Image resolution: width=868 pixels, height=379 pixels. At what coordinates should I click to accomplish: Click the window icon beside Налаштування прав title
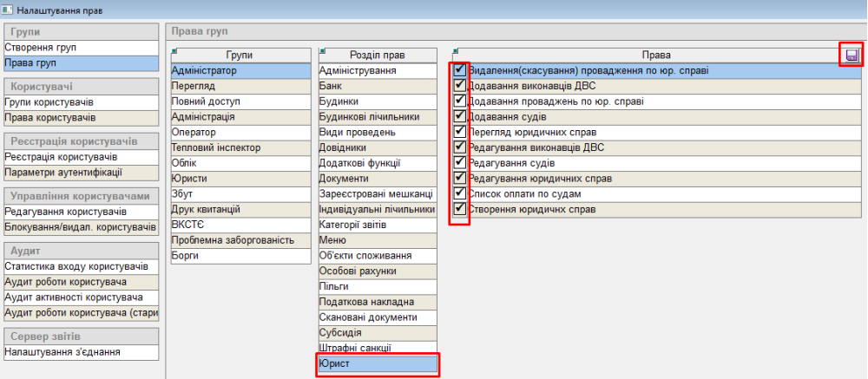coord(8,10)
